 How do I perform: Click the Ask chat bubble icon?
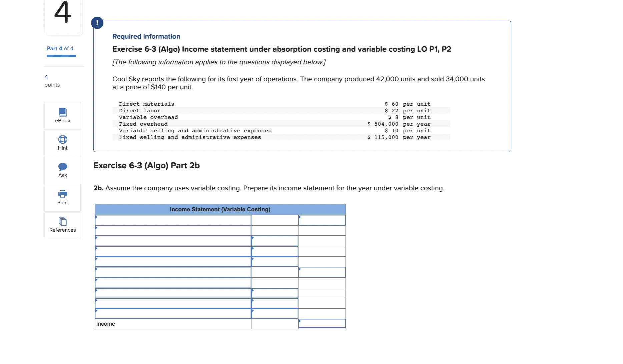pyautogui.click(x=62, y=167)
